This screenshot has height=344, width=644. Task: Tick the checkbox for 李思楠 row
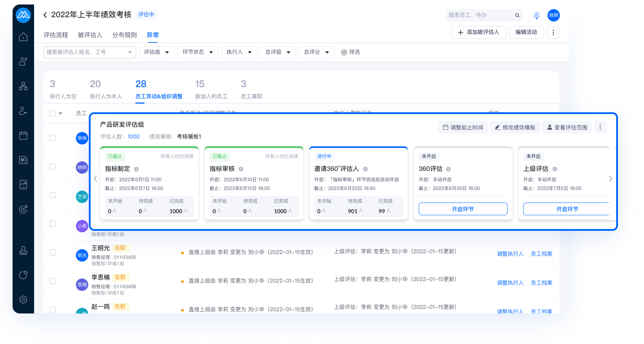coord(53,281)
